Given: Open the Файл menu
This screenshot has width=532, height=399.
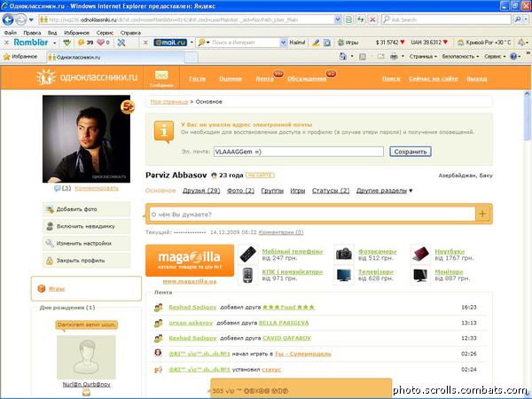Looking at the screenshot, I should (x=11, y=33).
